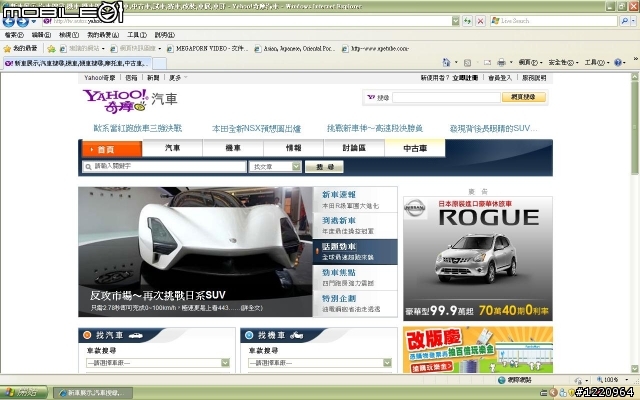640x400 pixels.
Task: Select the Yahoo auto page tab
Action: [78, 63]
